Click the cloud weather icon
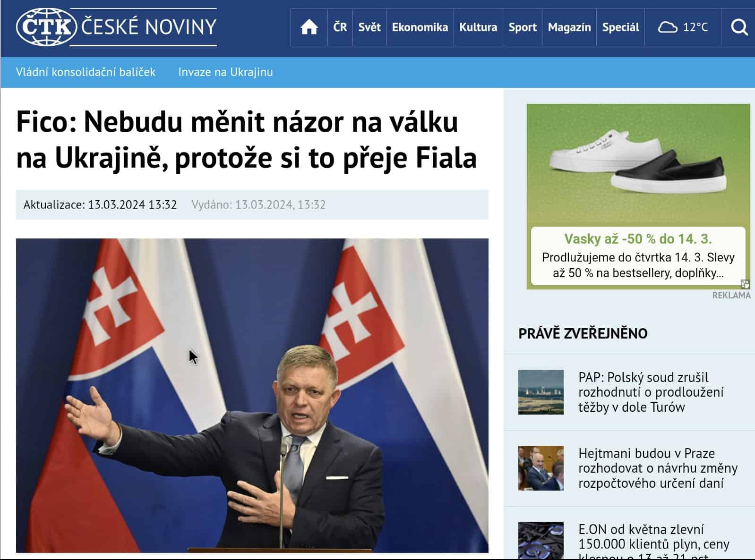 tap(668, 27)
